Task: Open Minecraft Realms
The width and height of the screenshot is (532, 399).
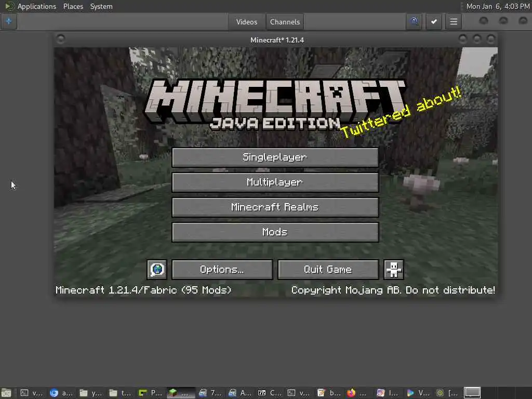Action: pos(275,207)
